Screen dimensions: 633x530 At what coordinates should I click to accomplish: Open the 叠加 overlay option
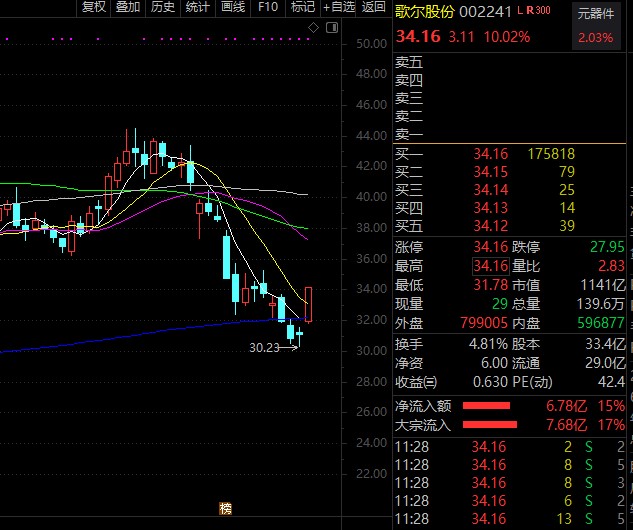click(128, 7)
